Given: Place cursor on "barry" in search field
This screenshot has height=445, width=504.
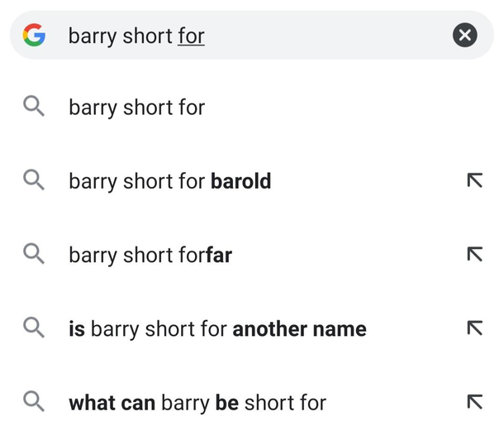Looking at the screenshot, I should click(x=92, y=36).
